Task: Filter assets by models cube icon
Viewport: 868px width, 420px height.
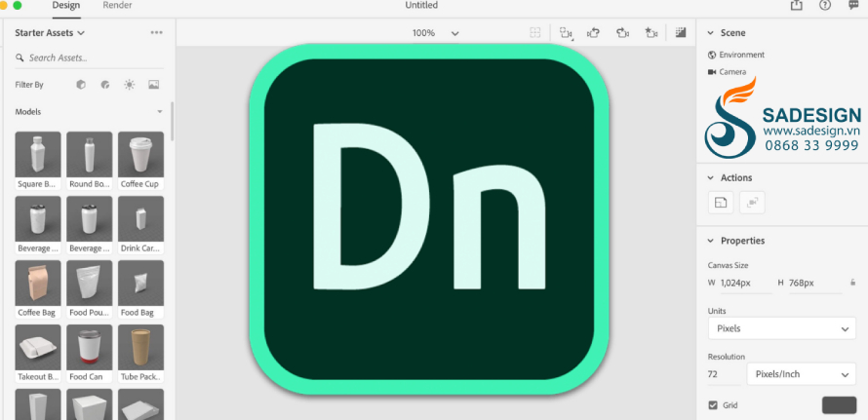Action: click(x=81, y=85)
